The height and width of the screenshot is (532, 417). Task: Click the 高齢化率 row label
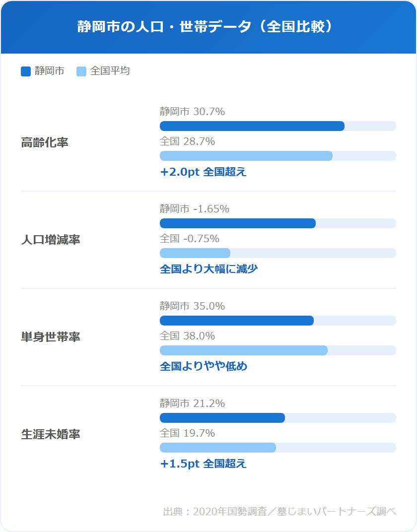point(45,143)
